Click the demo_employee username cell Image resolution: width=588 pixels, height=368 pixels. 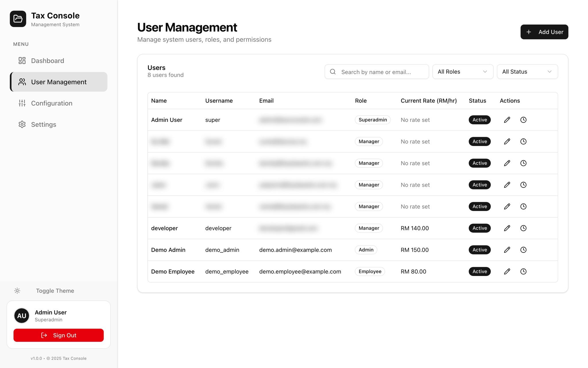coord(227,271)
